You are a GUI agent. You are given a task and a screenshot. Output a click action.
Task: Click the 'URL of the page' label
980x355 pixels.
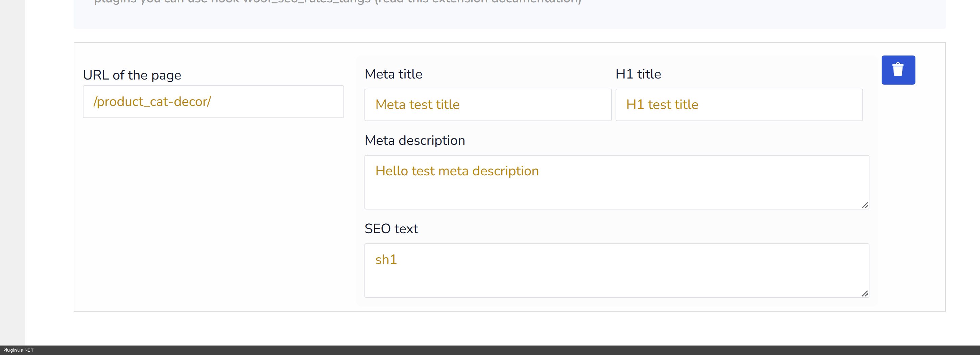pyautogui.click(x=132, y=75)
